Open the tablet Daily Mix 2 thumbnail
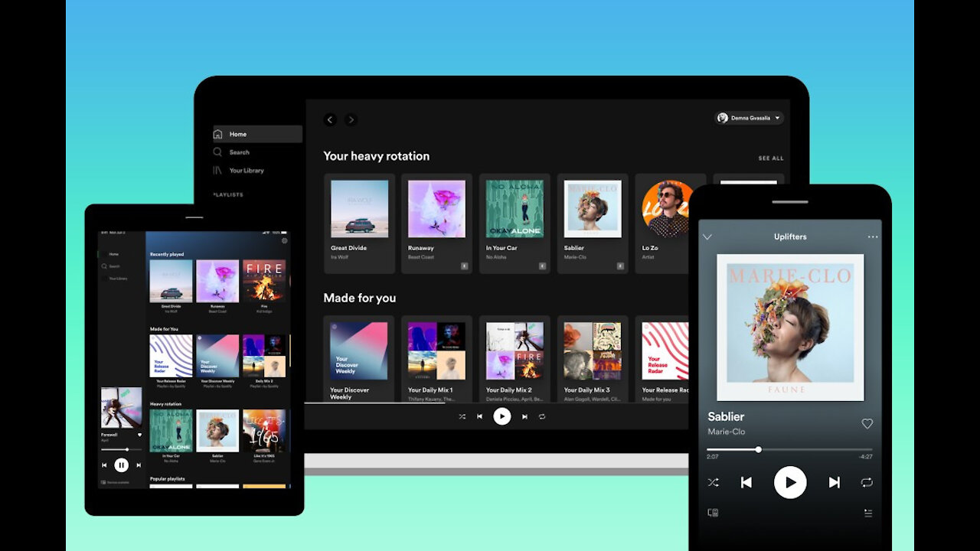 264,356
